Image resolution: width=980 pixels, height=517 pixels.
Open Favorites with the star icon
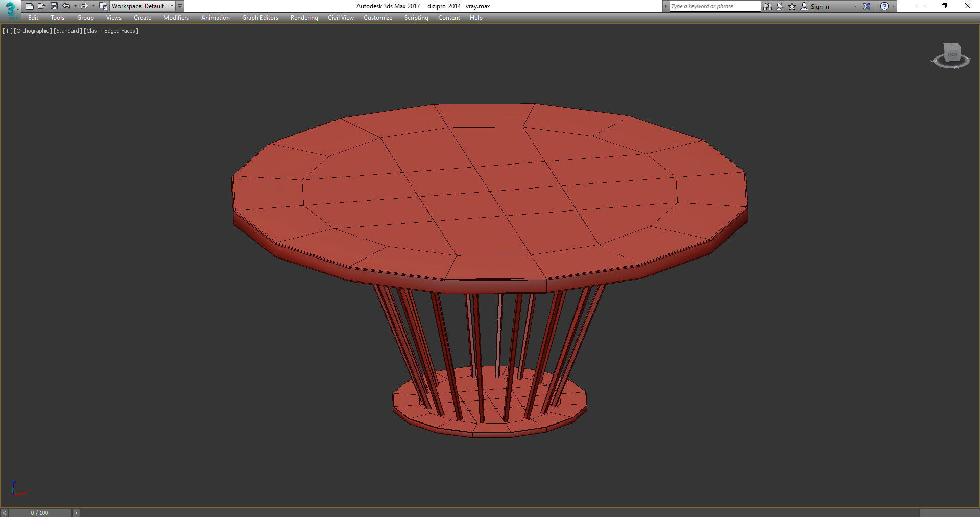coord(792,6)
